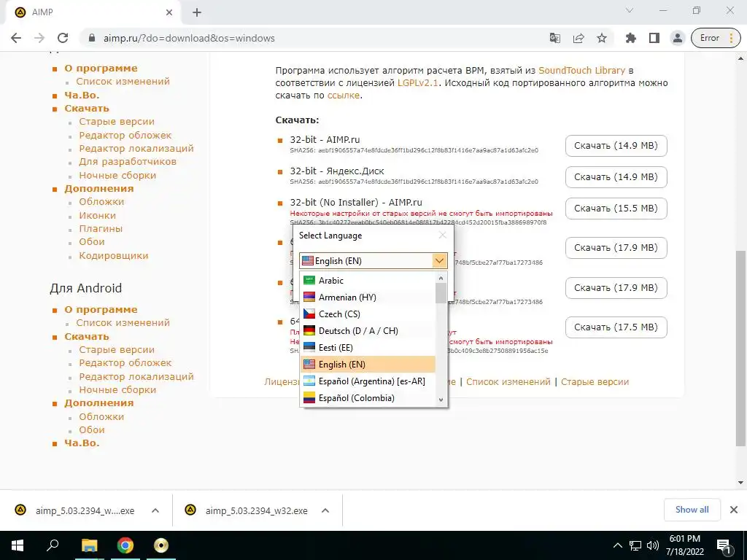Open File Explorer from taskbar
The image size is (747, 560).
89,545
